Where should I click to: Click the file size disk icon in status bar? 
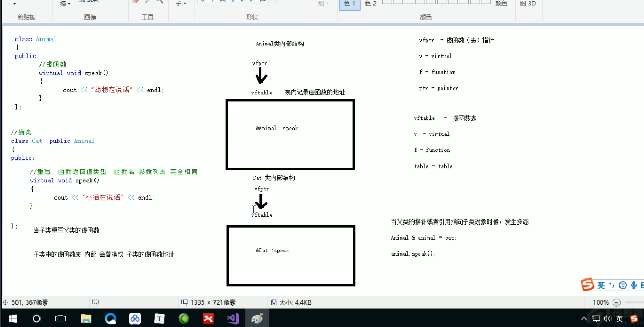273,302
